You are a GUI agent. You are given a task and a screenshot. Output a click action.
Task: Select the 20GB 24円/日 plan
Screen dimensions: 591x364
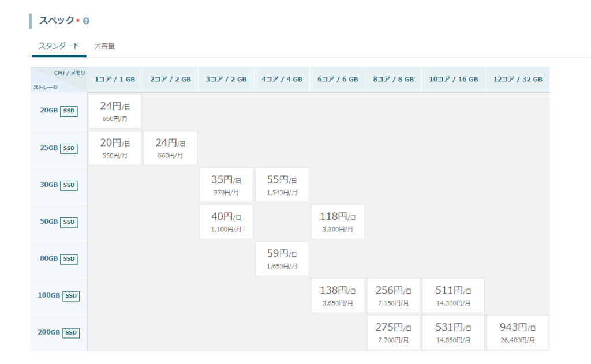(x=115, y=111)
